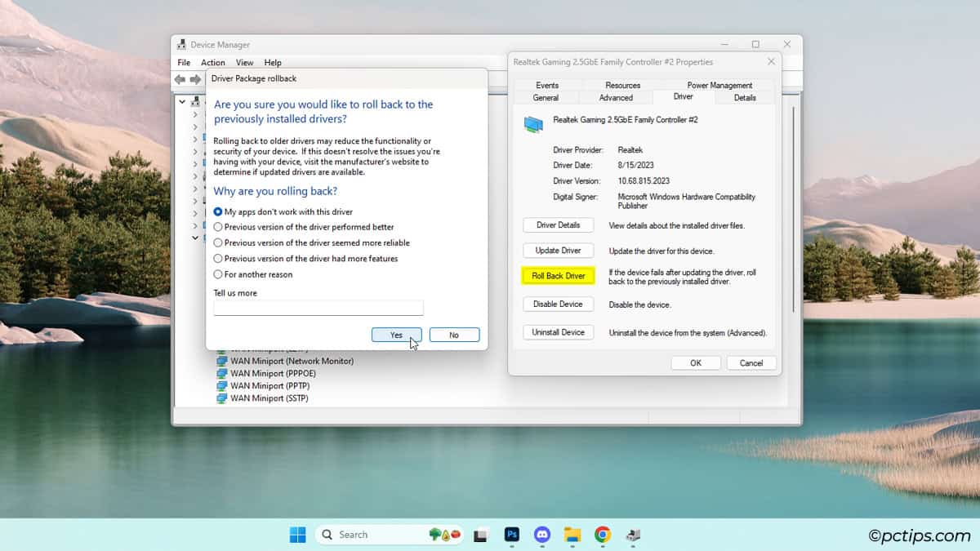Open Task View from the taskbar

click(x=482, y=535)
